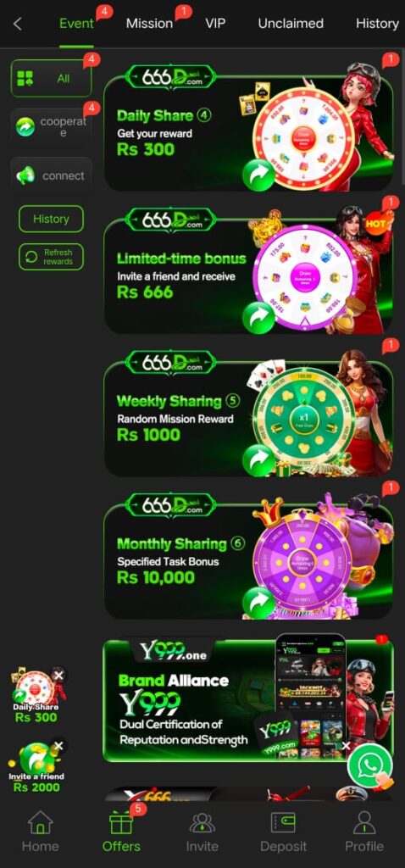
Task: Click the Refresh rewards button
Action: pos(52,257)
